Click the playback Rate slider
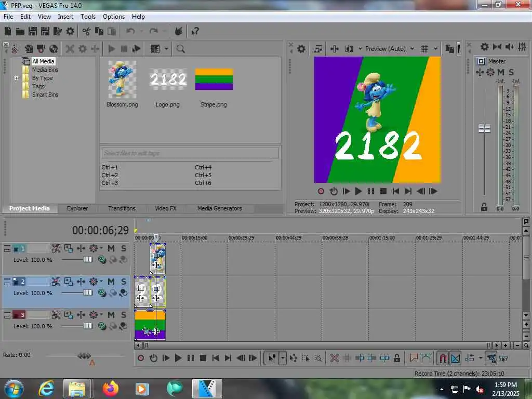Screen dimensions: 532x399 click(84, 356)
